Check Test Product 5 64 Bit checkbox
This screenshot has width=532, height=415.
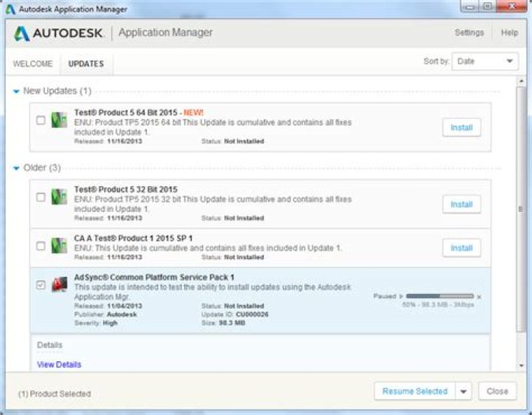[41, 120]
